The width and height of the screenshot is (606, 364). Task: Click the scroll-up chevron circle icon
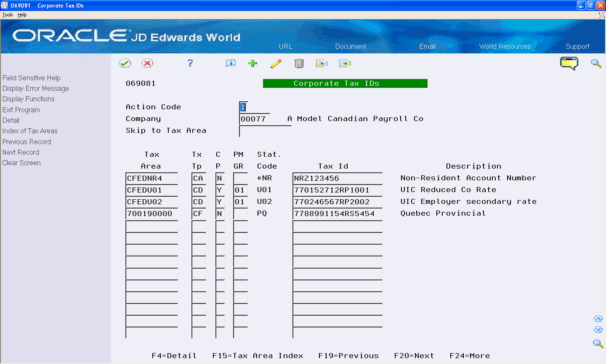(598, 318)
